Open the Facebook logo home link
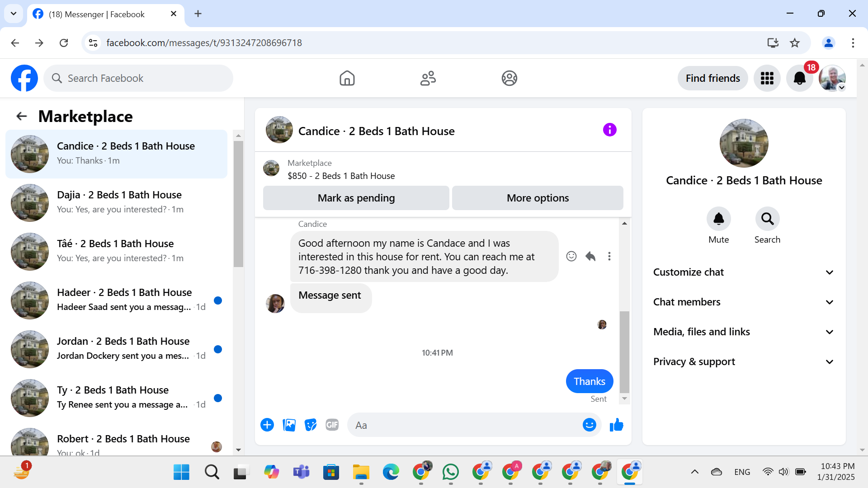868x488 pixels. [x=24, y=78]
